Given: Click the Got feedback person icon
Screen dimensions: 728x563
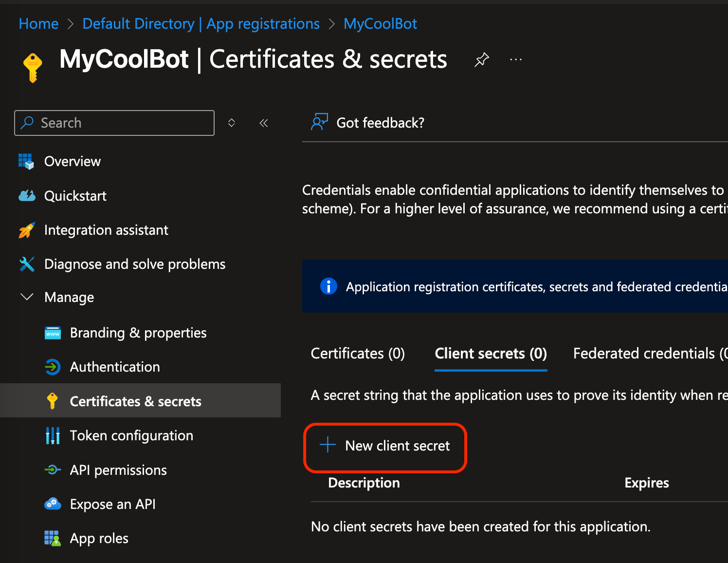Looking at the screenshot, I should 319,122.
